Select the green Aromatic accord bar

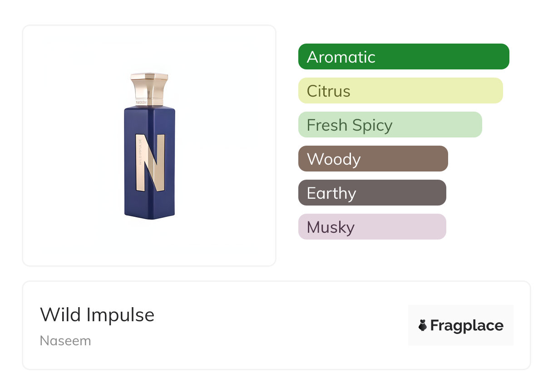tap(403, 57)
